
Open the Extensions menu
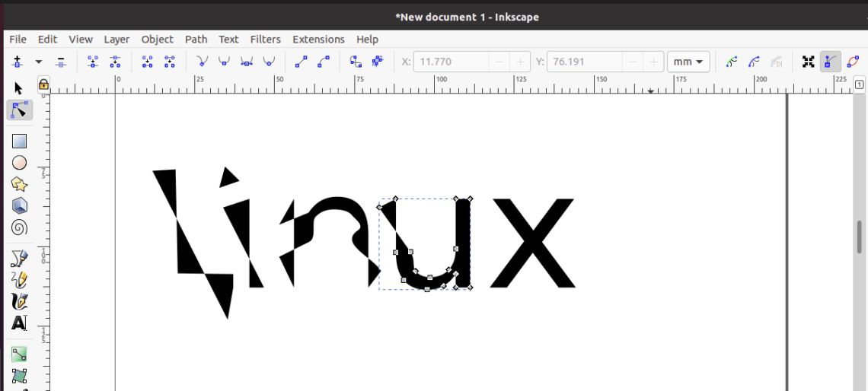[x=318, y=40]
